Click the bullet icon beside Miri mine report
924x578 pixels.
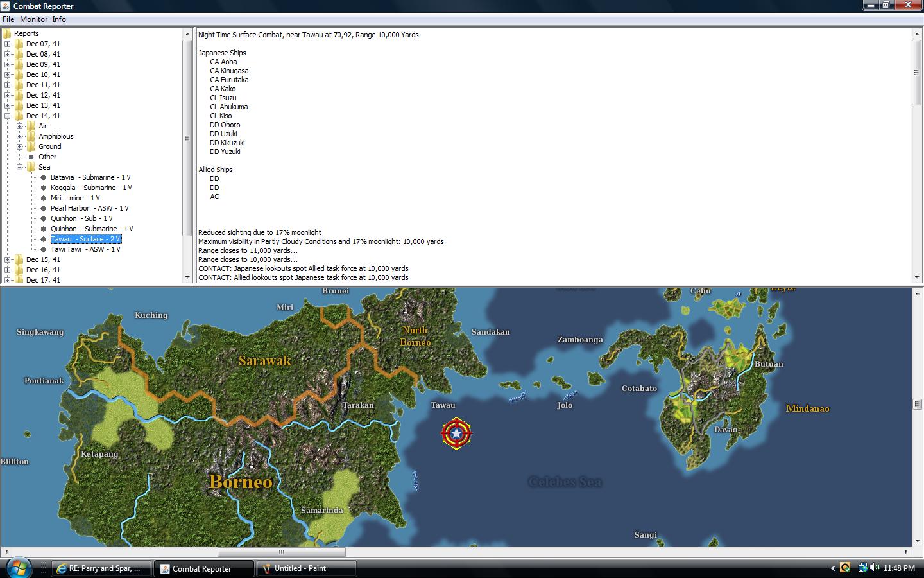tap(43, 198)
